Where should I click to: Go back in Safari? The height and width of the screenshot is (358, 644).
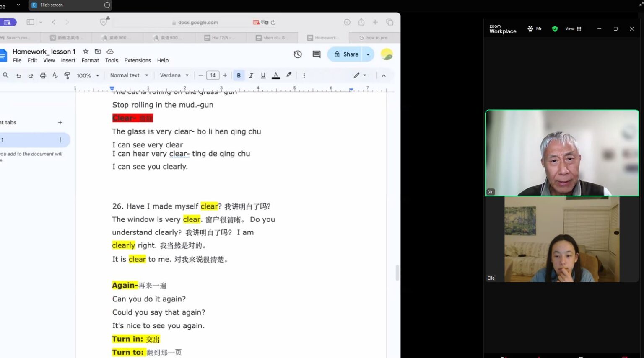pos(54,22)
